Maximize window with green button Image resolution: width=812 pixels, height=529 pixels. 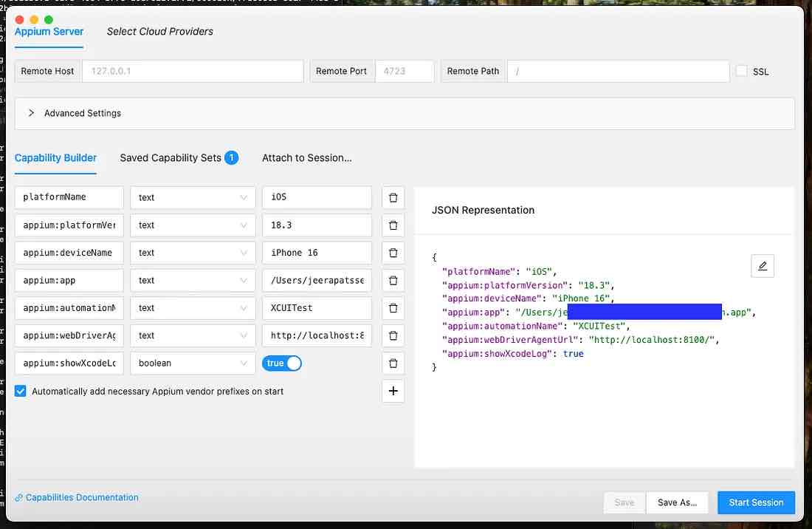pyautogui.click(x=49, y=20)
